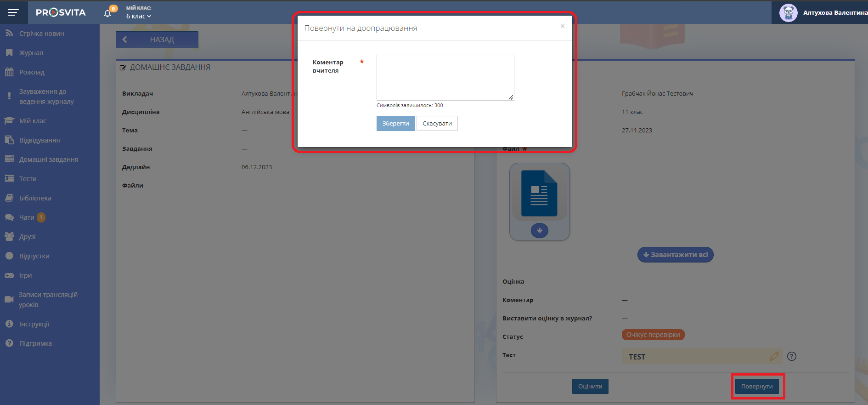Click the Завантажити всі button
The width and height of the screenshot is (868, 405).
point(675,255)
